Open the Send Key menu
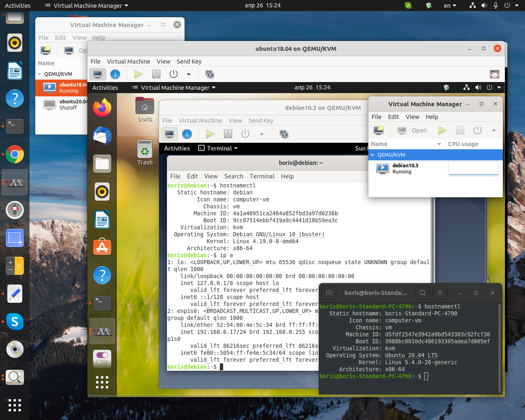The image size is (525, 420). 189,62
